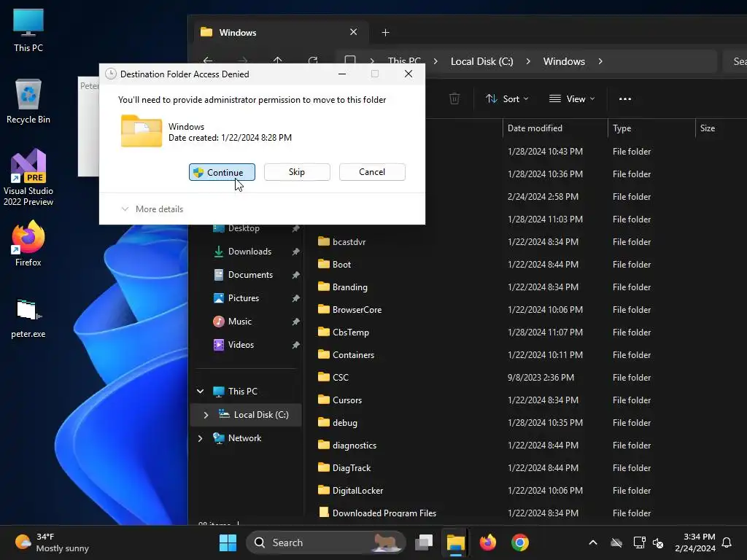Select the Cursors folder
The image size is (747, 560).
pyautogui.click(x=347, y=400)
